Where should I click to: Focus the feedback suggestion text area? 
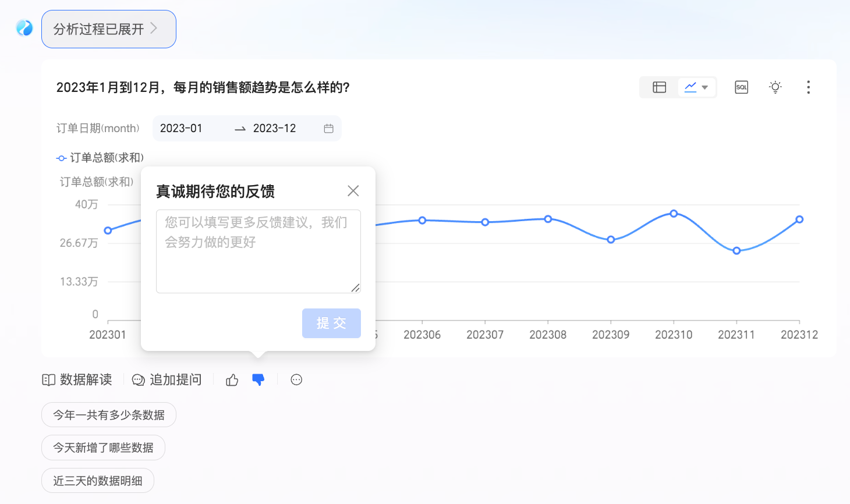(x=258, y=251)
